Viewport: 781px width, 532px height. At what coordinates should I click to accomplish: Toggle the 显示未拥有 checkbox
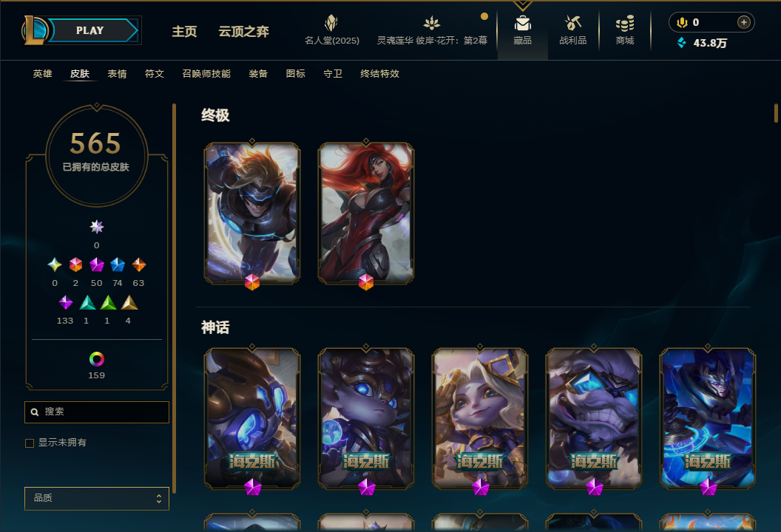[x=30, y=443]
